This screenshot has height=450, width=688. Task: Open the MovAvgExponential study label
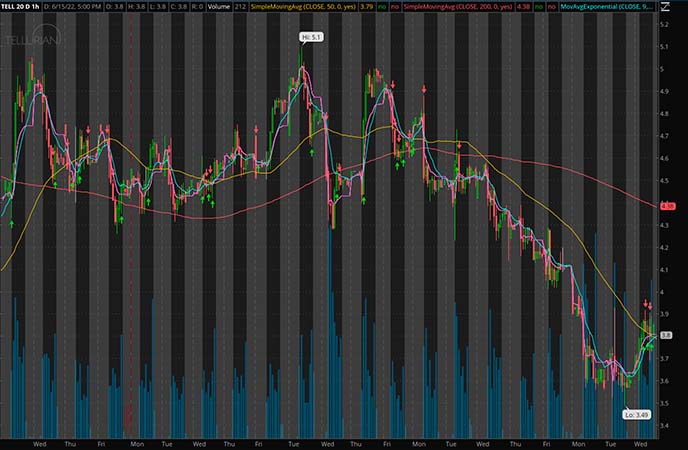tap(608, 7)
